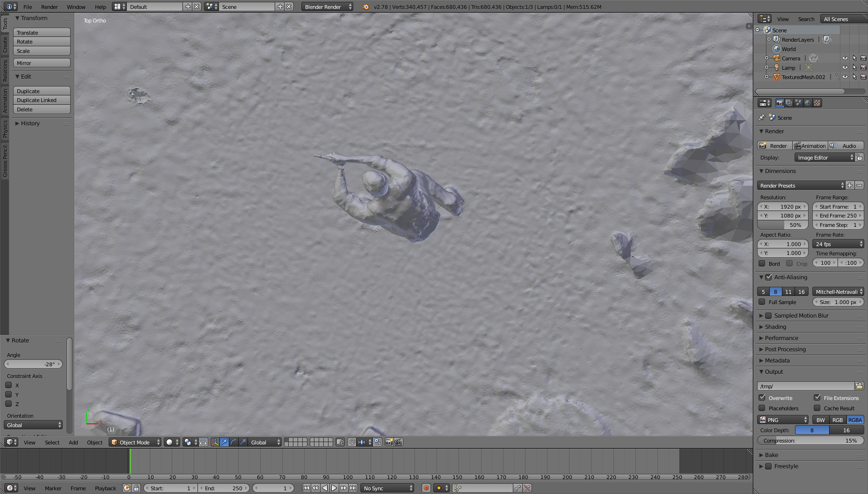This screenshot has height=494, width=868.
Task: Remove render preset with minus icon
Action: 859,185
